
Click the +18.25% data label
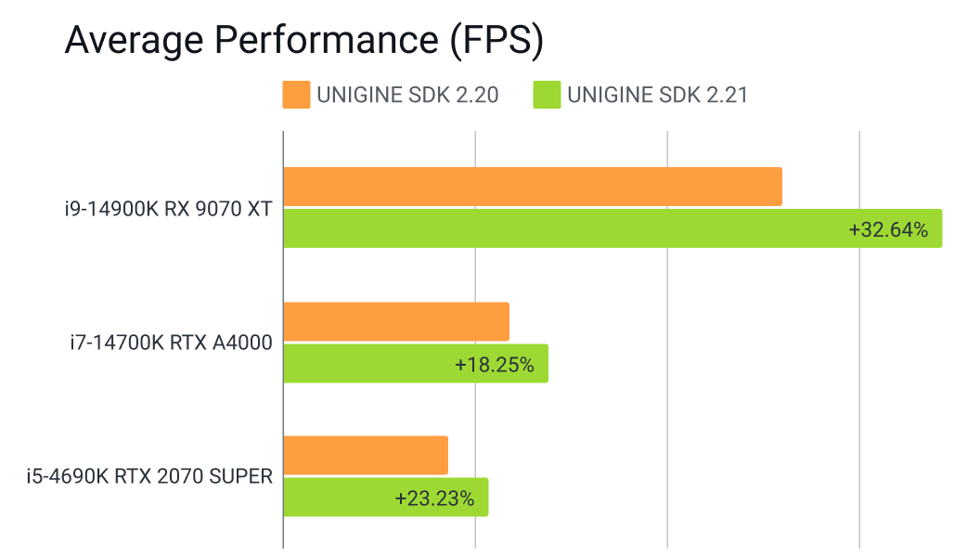coord(495,365)
